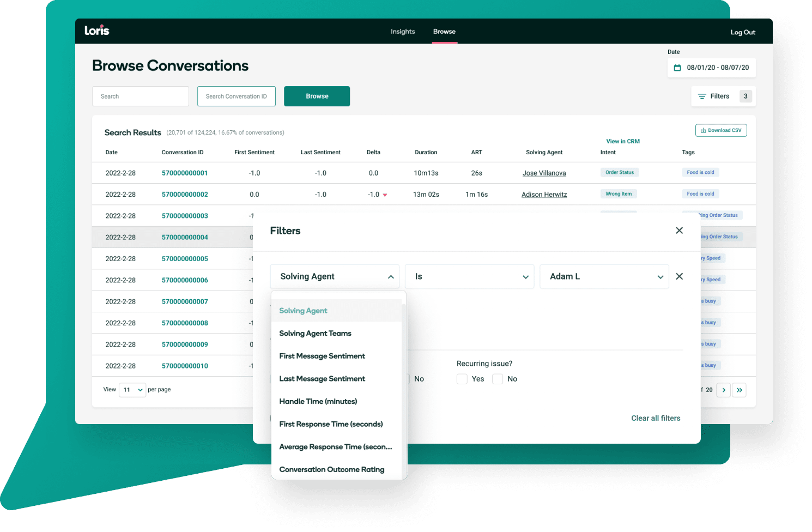Image resolution: width=812 pixels, height=532 pixels.
Task: Click the download icon on Download CSV
Action: pos(702,130)
